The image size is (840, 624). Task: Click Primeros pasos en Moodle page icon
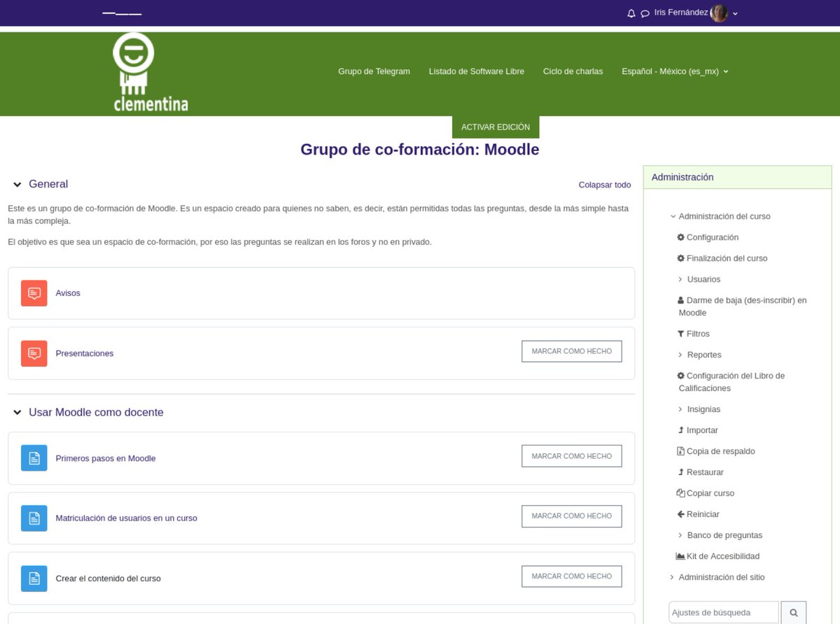tap(34, 458)
